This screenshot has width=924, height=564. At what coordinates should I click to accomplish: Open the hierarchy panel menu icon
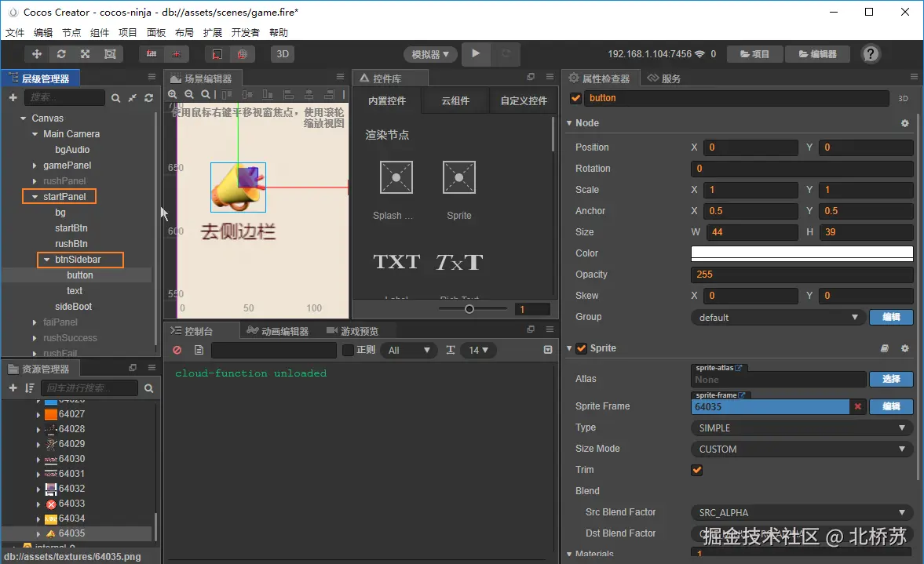(152, 77)
